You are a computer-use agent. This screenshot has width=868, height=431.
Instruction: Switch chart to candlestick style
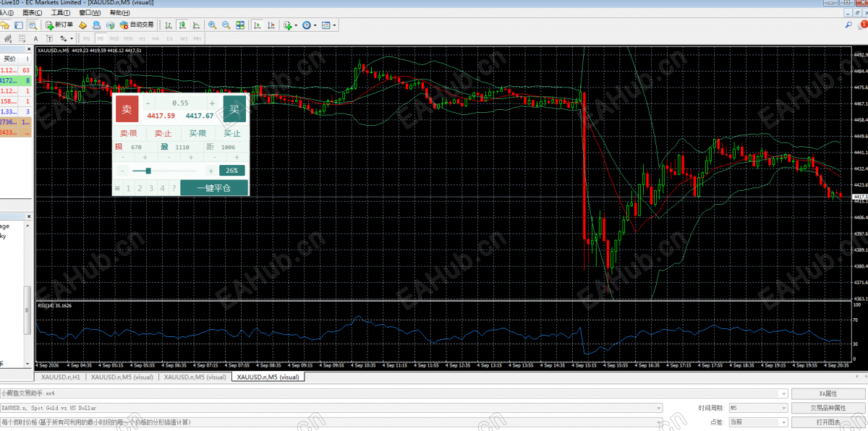(x=181, y=25)
